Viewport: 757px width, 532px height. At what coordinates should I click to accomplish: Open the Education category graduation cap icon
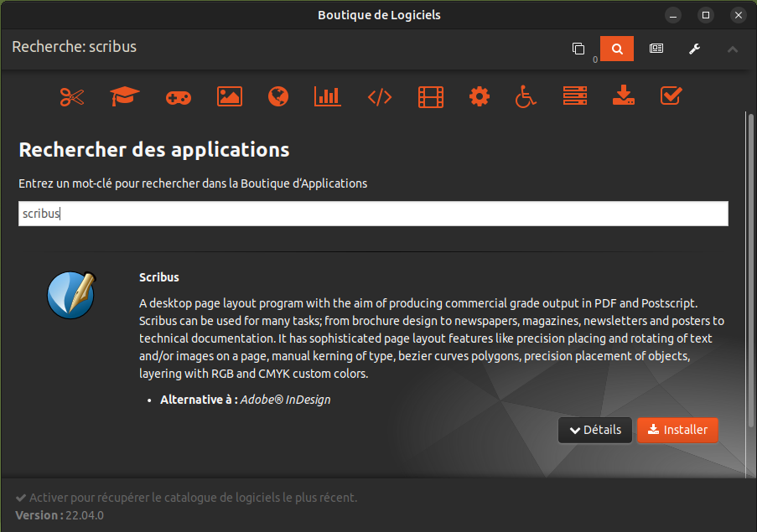tap(125, 96)
